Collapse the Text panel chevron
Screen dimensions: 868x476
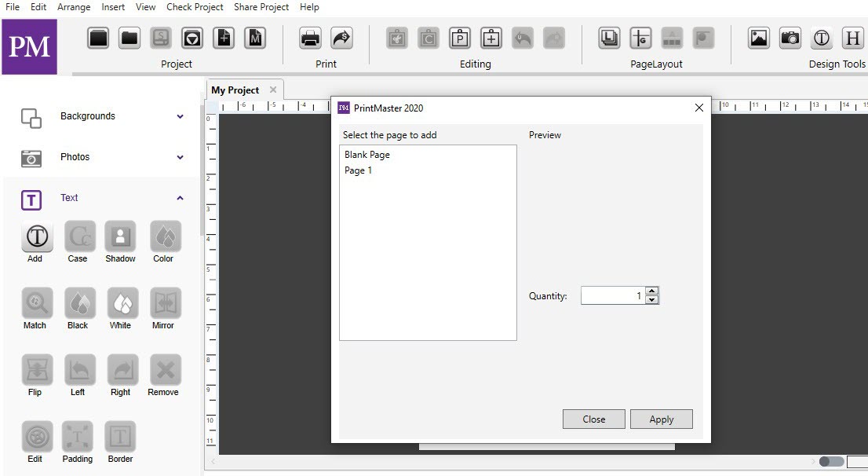(x=180, y=198)
